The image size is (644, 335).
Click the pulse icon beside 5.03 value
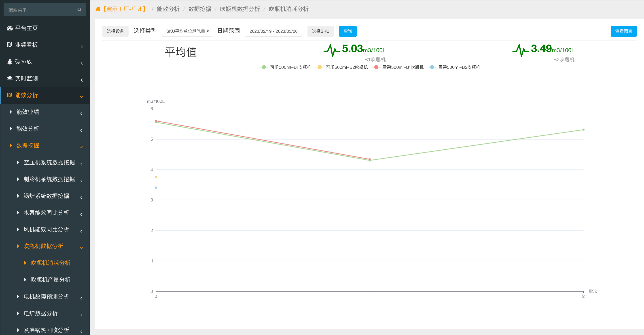point(332,50)
